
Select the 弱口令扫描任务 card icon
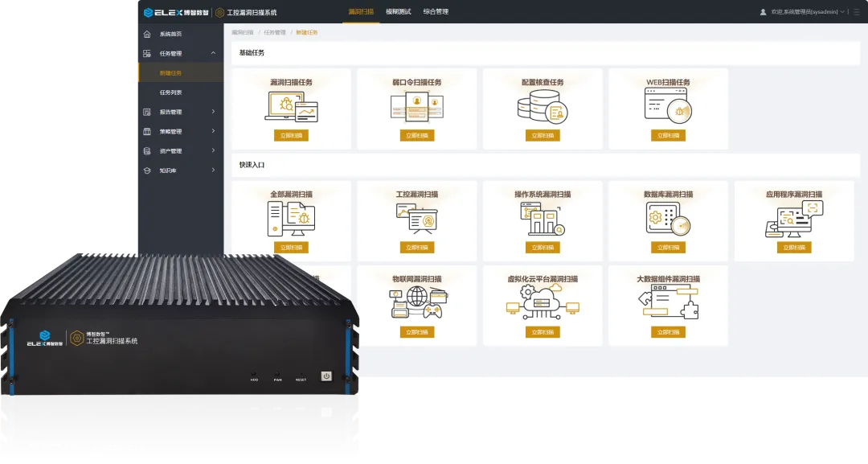click(416, 106)
